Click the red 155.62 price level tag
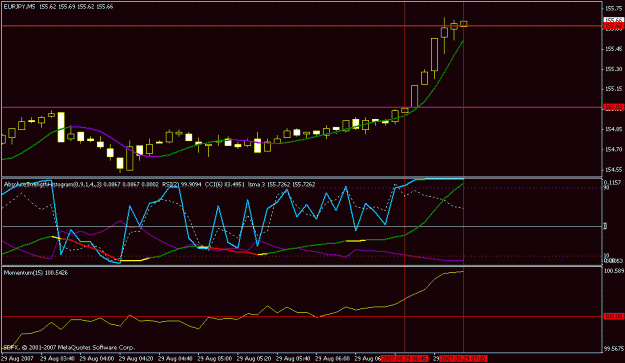Screen dimensions: 625x363 click(x=613, y=26)
